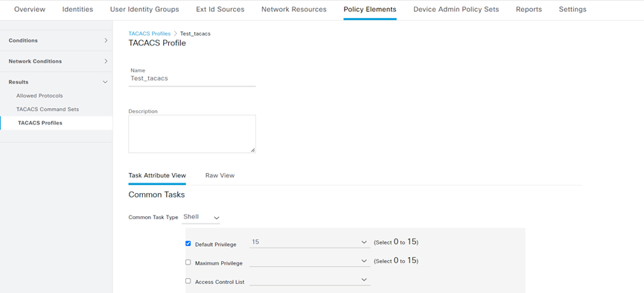
Task: Click the Name field containing Test_tacacs
Action: click(x=192, y=78)
